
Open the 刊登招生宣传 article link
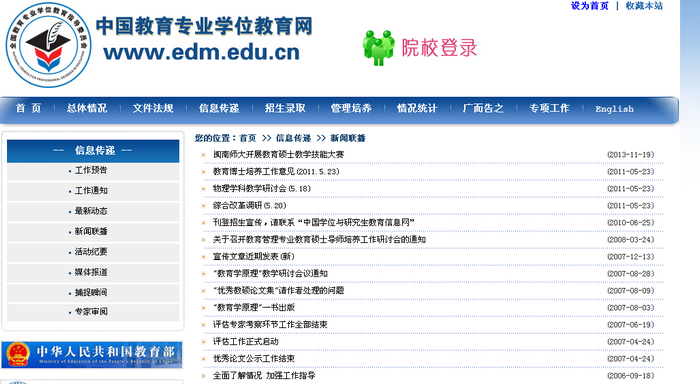click(314, 222)
